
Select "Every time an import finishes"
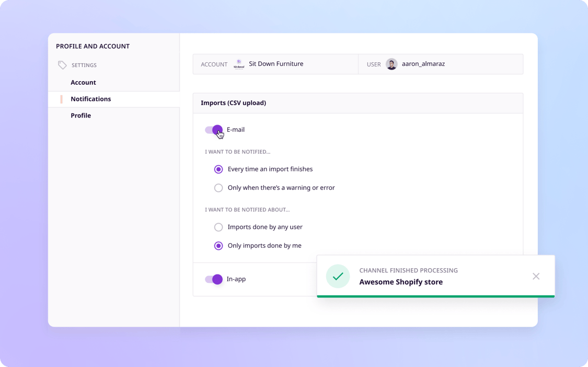(218, 169)
